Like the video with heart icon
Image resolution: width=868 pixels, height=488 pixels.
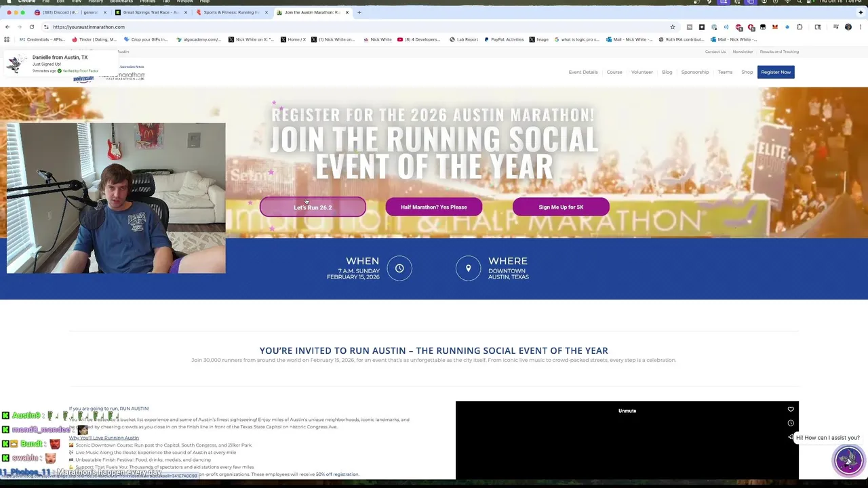791,409
